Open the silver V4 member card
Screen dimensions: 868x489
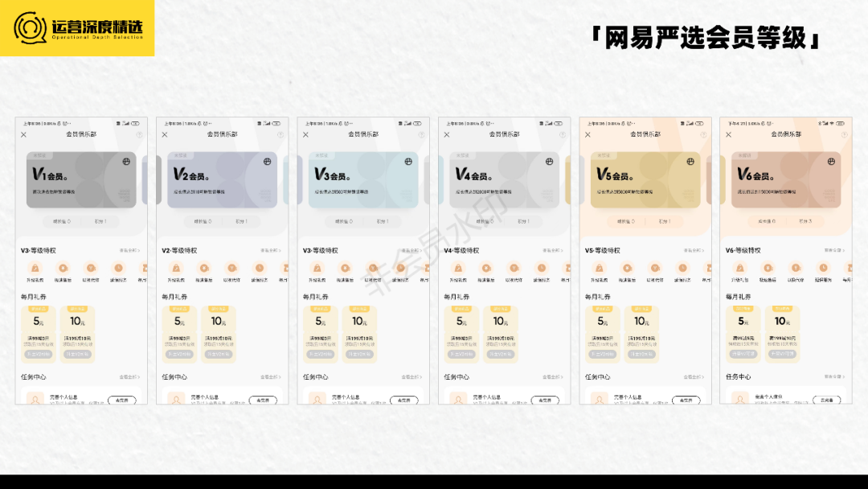pyautogui.click(x=504, y=180)
